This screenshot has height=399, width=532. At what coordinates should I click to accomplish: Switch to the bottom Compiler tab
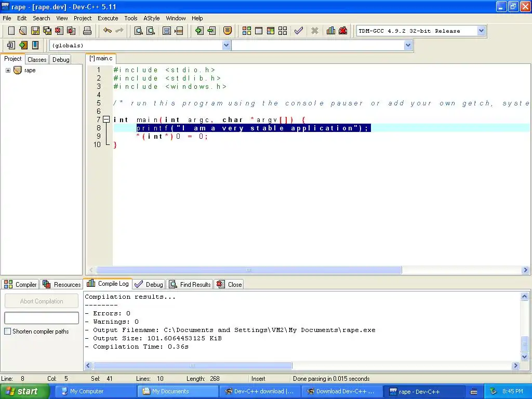click(20, 284)
